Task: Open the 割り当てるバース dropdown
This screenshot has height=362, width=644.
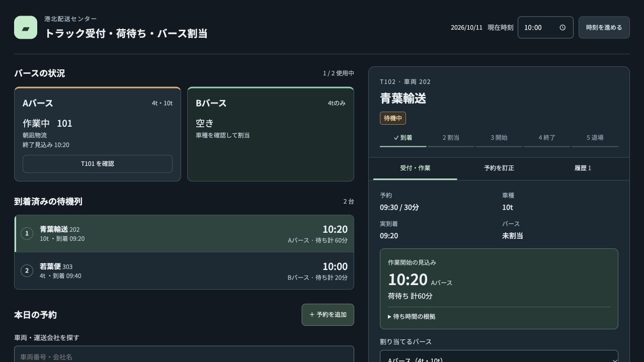Action: coord(499,357)
